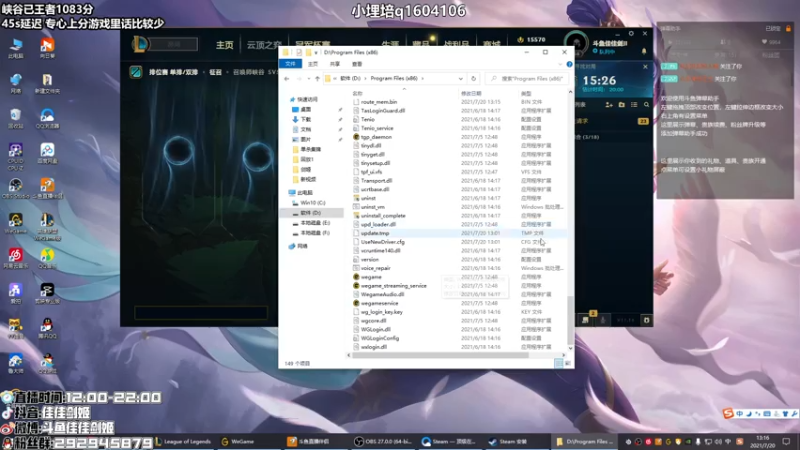Search friends icon in League social panel
Screen dimensions: 800x450
[x=646, y=105]
